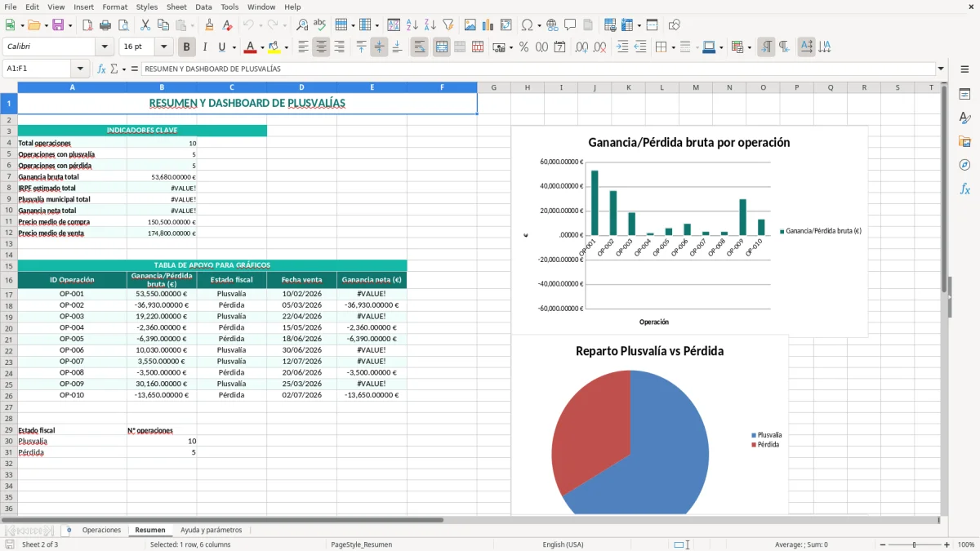Expand Name Box dropdown arrow
Viewport: 980px width, 551px height.
(x=80, y=69)
